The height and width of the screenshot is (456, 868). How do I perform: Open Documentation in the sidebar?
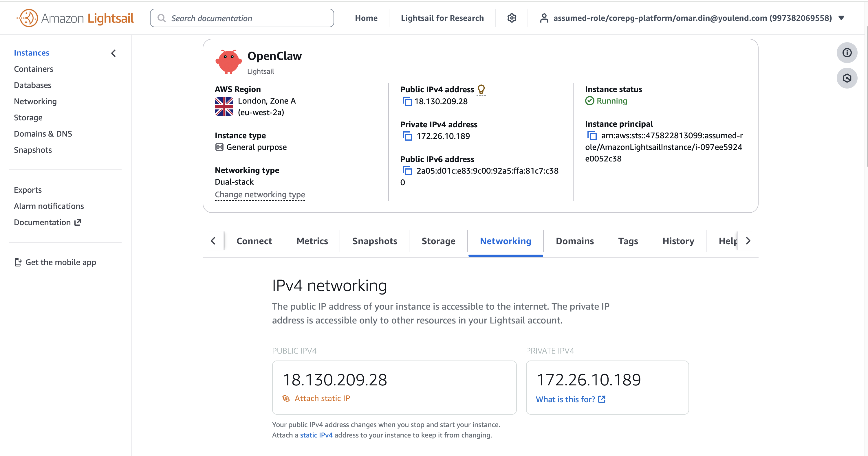point(42,222)
